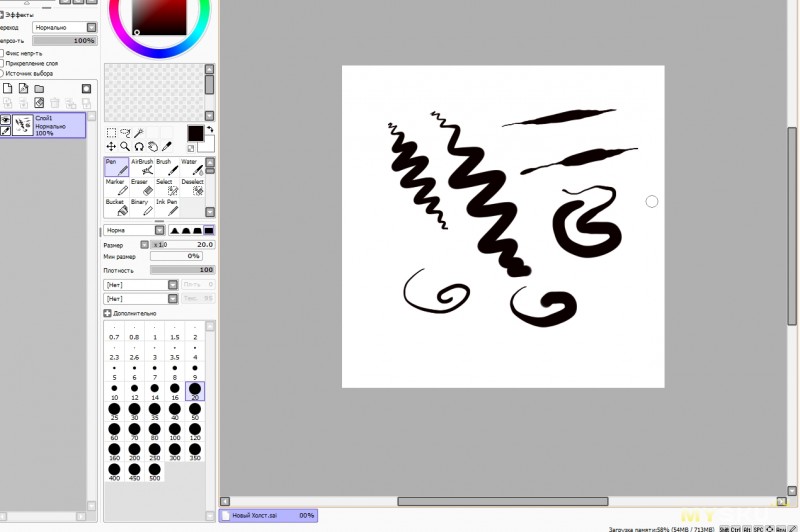
Task: Clear layer with eraser icon in layer panel
Action: 39,103
